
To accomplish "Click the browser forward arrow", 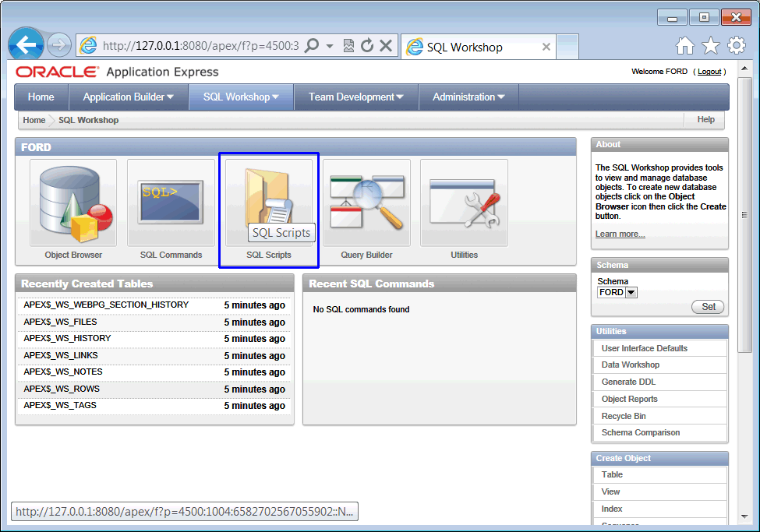I will tap(59, 45).
